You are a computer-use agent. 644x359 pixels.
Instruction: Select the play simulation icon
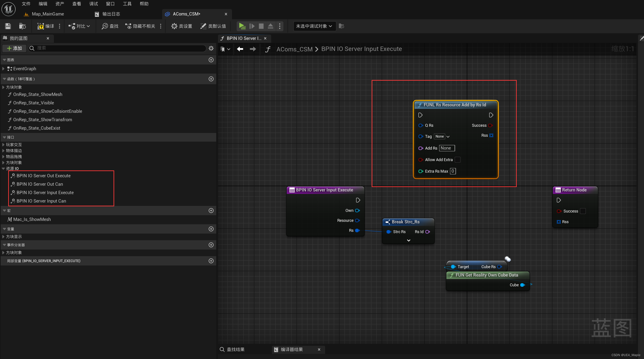pyautogui.click(x=242, y=26)
